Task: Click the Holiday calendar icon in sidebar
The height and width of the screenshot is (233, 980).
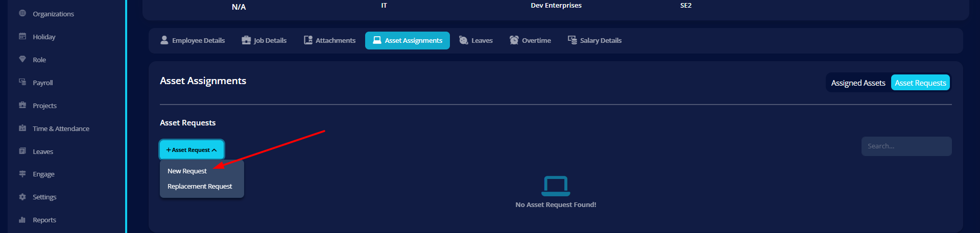Action: (22, 36)
